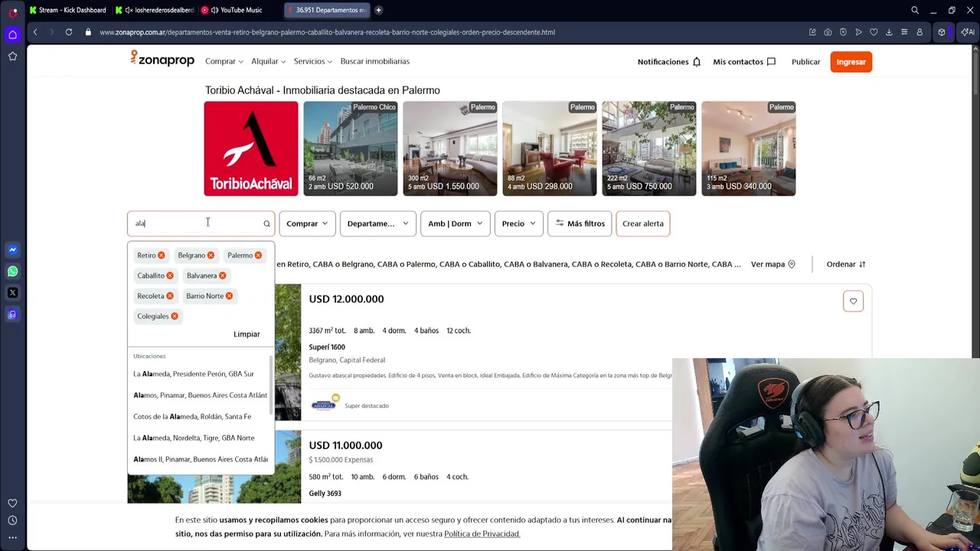Image resolution: width=980 pixels, height=551 pixels.
Task: Click the map pin icon beside Ver mapa
Action: click(792, 264)
